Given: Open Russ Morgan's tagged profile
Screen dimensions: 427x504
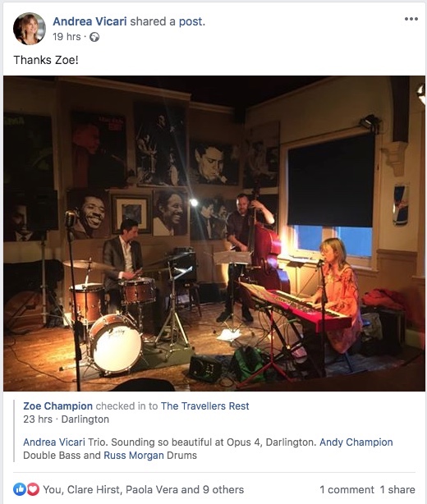Looking at the screenshot, I should (134, 456).
